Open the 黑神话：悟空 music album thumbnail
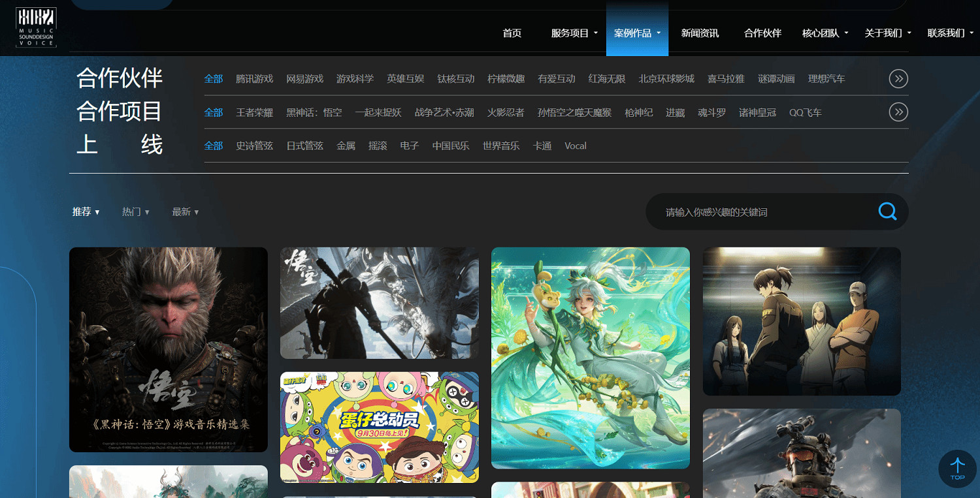Image resolution: width=980 pixels, height=498 pixels. [168, 350]
